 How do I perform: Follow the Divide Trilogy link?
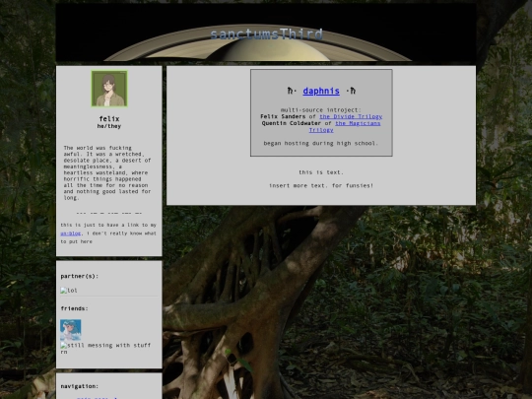[x=351, y=116]
